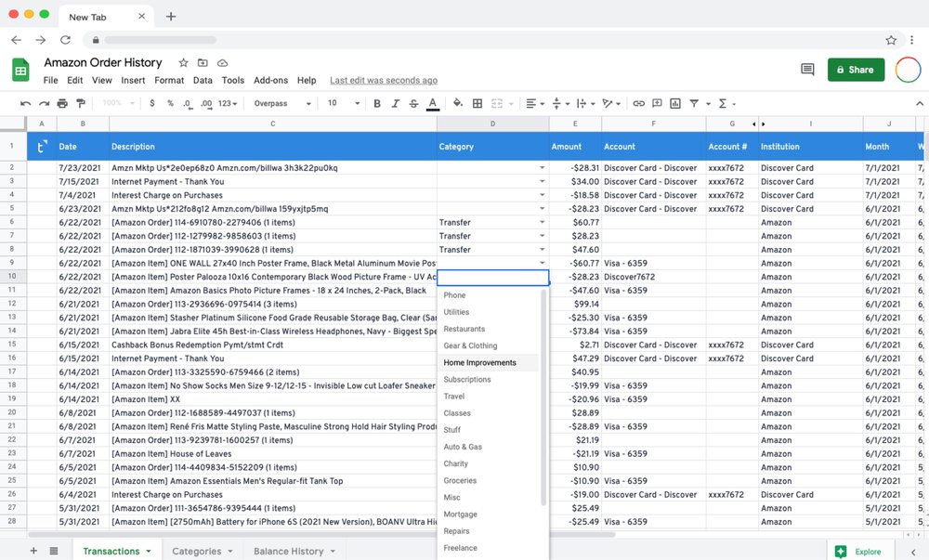Select column D header

[x=492, y=124]
